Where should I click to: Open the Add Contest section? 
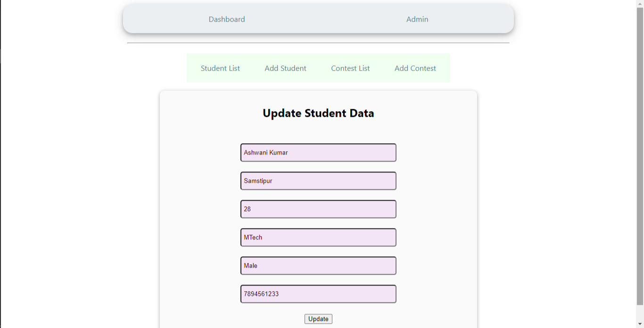[415, 68]
